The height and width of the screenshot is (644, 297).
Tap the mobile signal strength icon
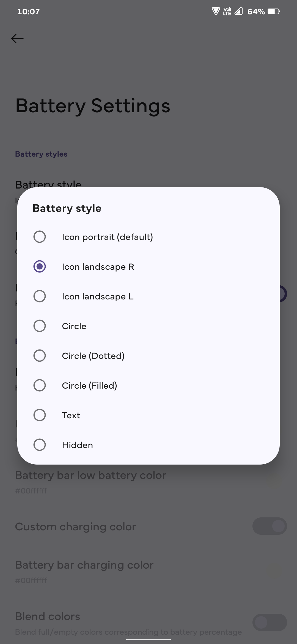coord(238,11)
